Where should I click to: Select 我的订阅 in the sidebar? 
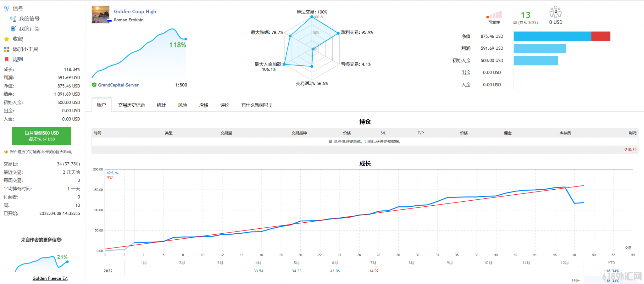coord(29,29)
